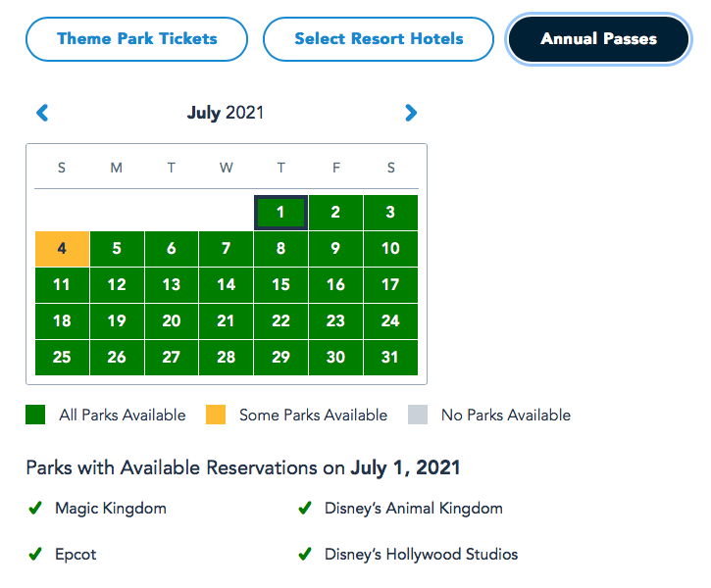Click the July 2021 month heading
The width and height of the screenshot is (711, 588).
pyautogui.click(x=226, y=114)
